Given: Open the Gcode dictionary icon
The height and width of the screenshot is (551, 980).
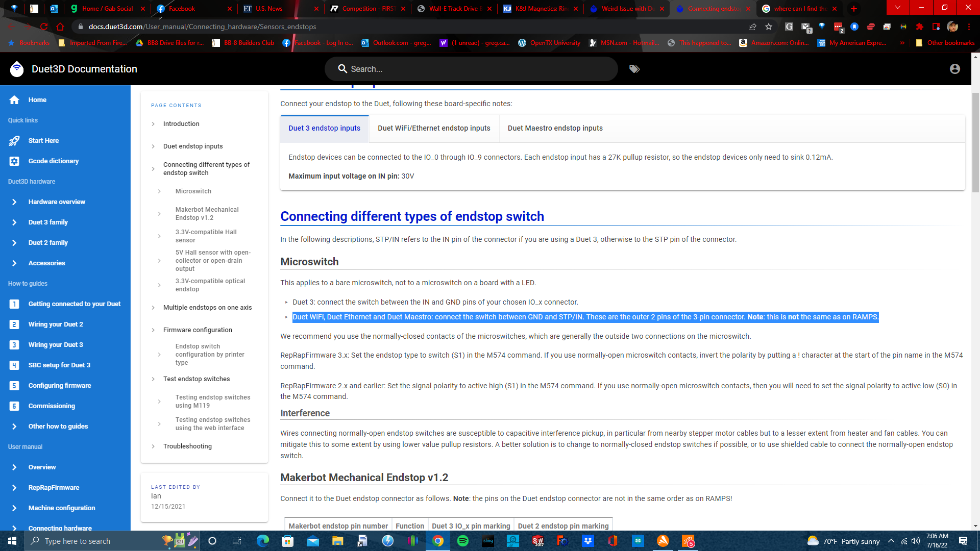Looking at the screenshot, I should [x=14, y=161].
